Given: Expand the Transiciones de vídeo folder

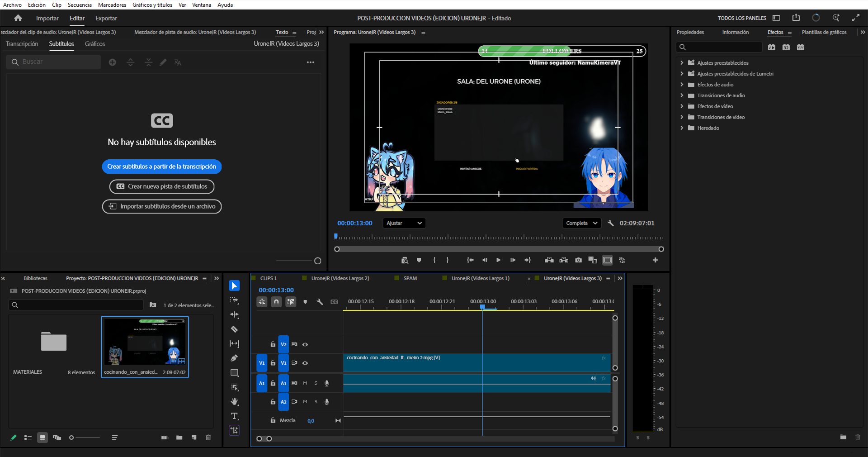Looking at the screenshot, I should tap(682, 117).
